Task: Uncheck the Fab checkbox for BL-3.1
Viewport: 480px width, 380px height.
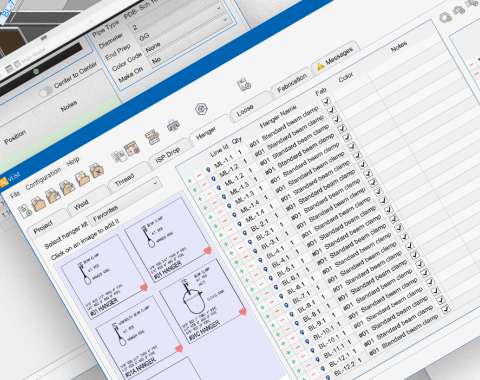Action: (373, 182)
